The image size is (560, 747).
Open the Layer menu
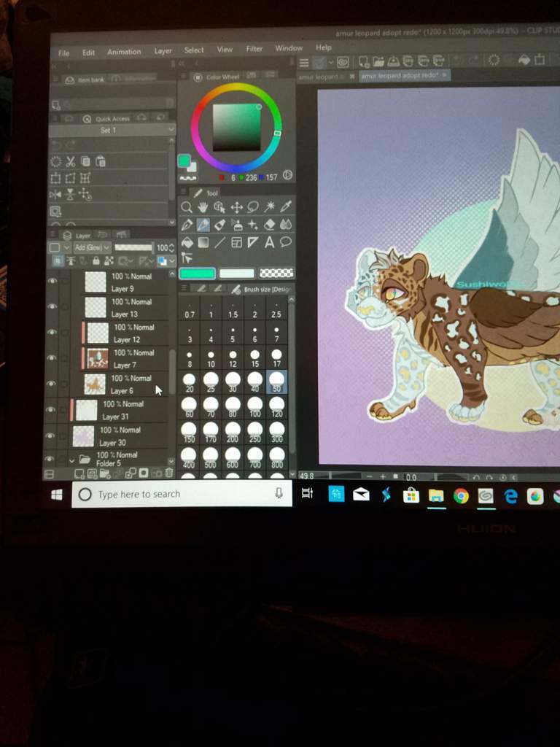pyautogui.click(x=163, y=50)
